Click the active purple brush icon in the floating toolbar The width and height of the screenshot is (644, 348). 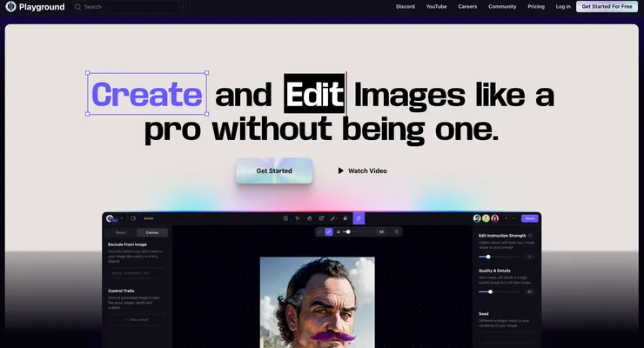(x=329, y=232)
